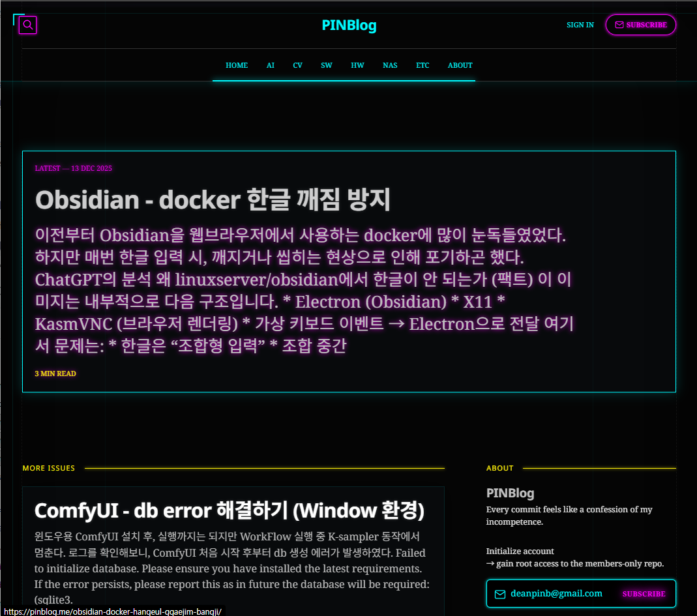Focus the email address input field
This screenshot has height=616, width=697.
(556, 594)
